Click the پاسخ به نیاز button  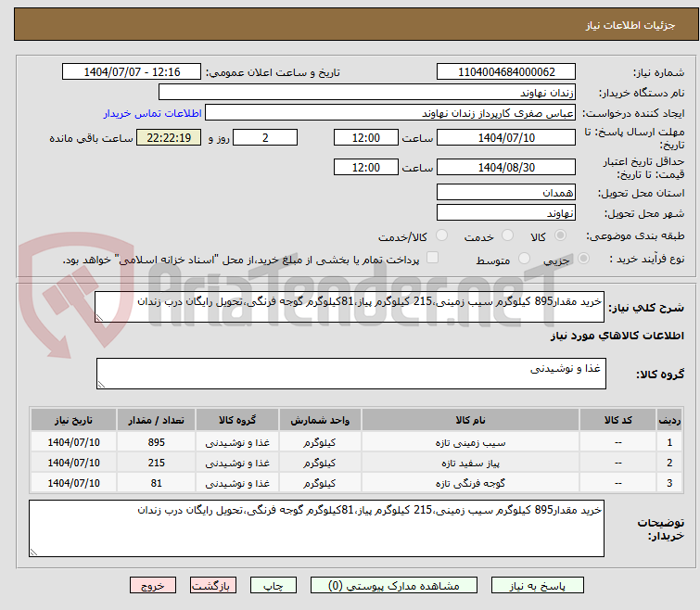538,586
